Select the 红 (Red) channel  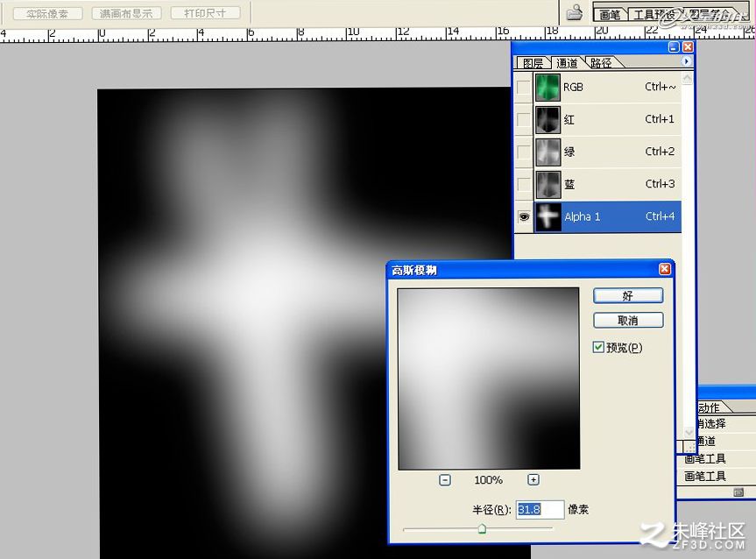[607, 120]
